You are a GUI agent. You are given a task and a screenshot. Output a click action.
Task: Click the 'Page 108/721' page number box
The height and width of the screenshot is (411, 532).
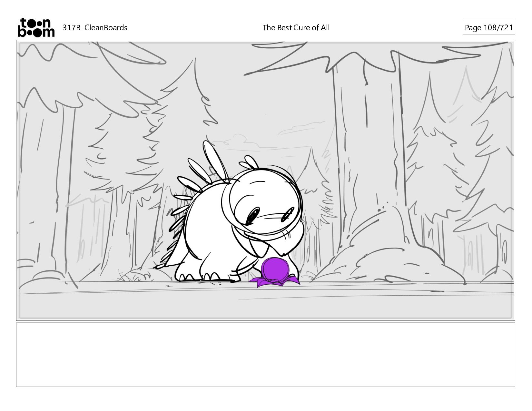tap(488, 28)
